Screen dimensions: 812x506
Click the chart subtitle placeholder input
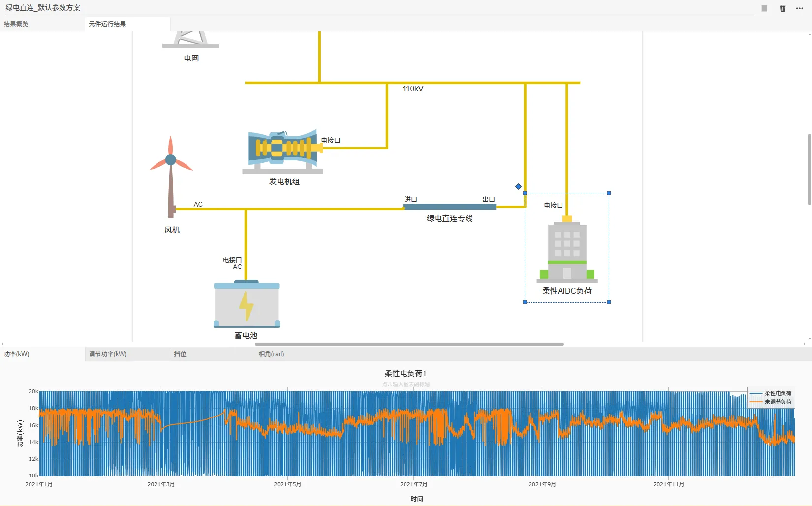click(x=406, y=384)
